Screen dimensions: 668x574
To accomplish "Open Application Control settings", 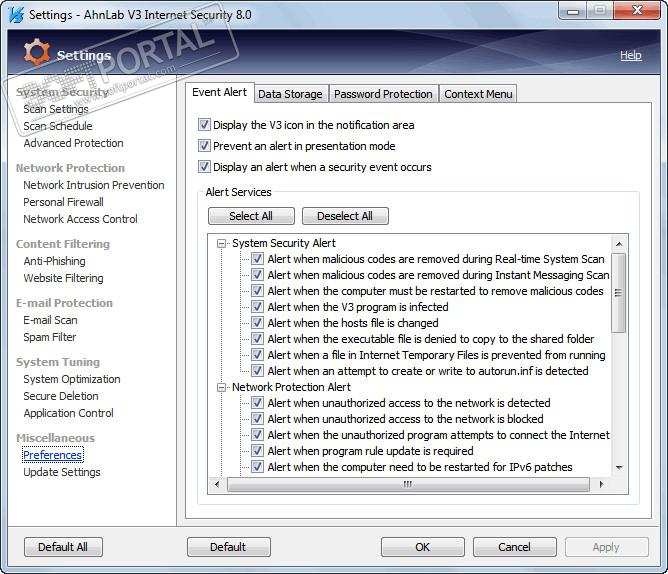I will (69, 413).
